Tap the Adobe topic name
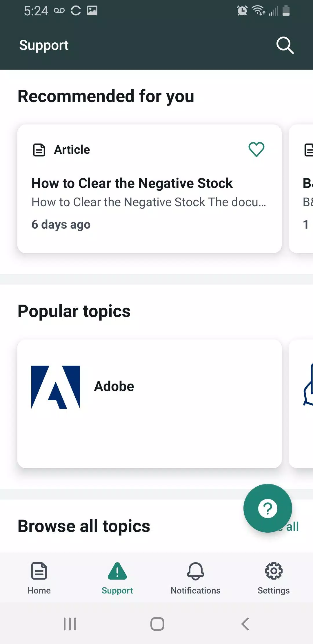The height and width of the screenshot is (644, 313). point(114,386)
